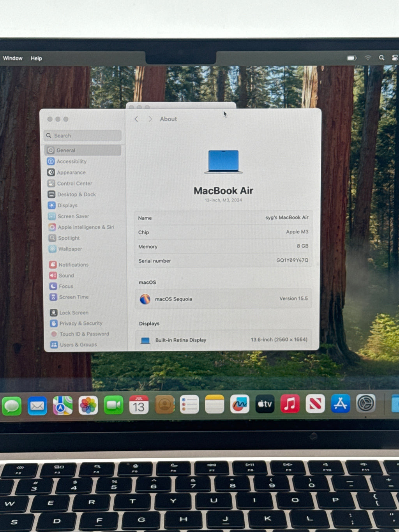Click the 13-inch, M3, 2024 subtitle
Screen dimensions: 399x532
pyautogui.click(x=223, y=200)
